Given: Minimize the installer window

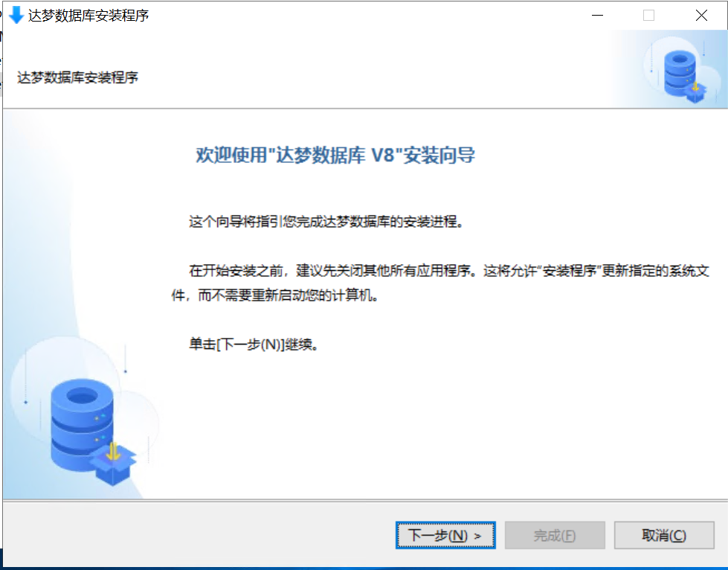Looking at the screenshot, I should [x=598, y=16].
